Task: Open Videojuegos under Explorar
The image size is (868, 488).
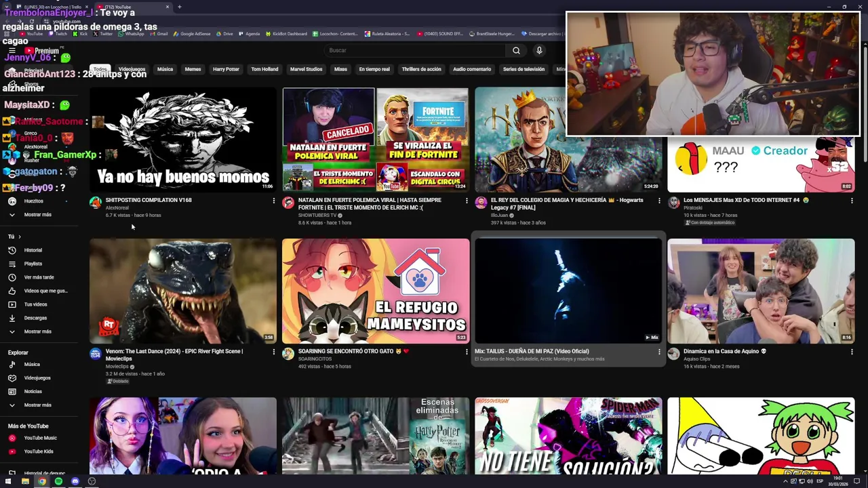Action: tap(37, 378)
